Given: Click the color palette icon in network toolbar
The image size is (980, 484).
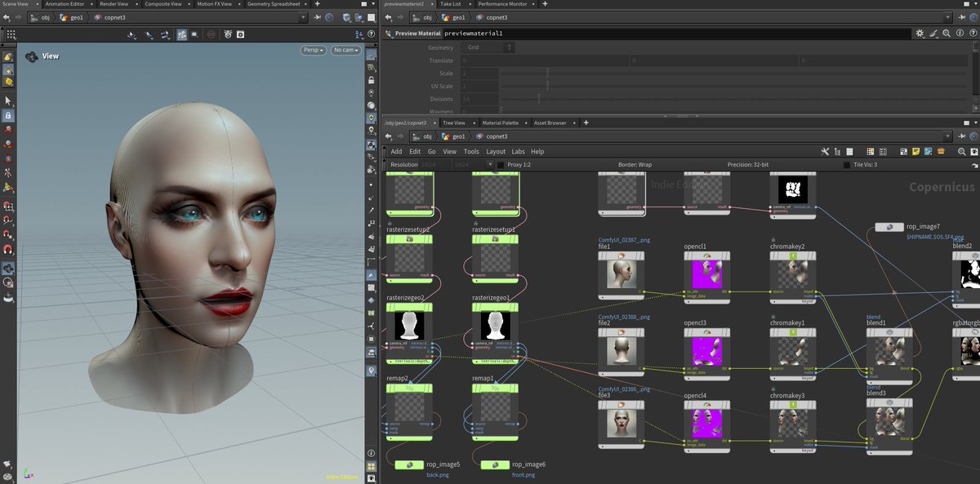Looking at the screenshot, I should coord(871,152).
